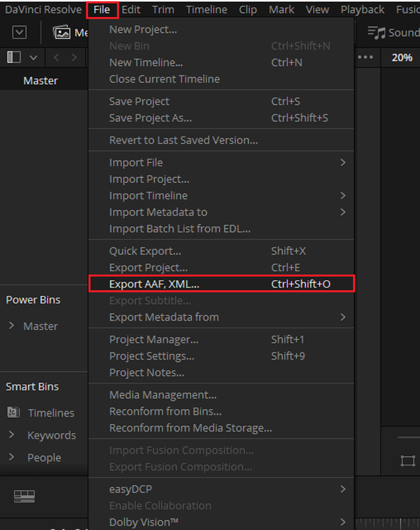
Task: Open the 20% viewer zoom dropdown
Action: (401, 58)
